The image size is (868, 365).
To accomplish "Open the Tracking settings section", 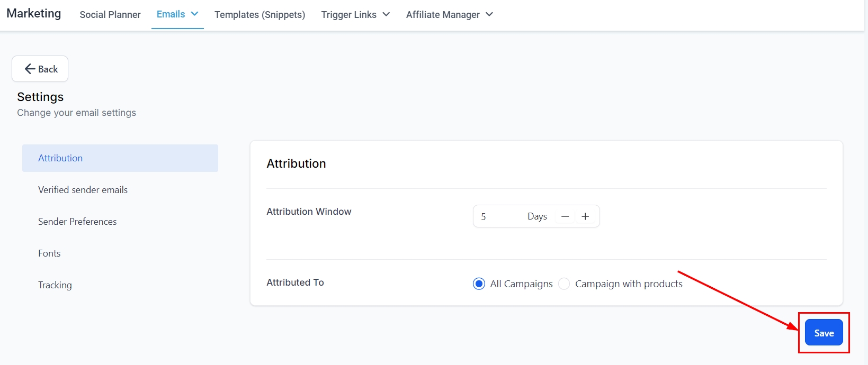I will pos(55,285).
